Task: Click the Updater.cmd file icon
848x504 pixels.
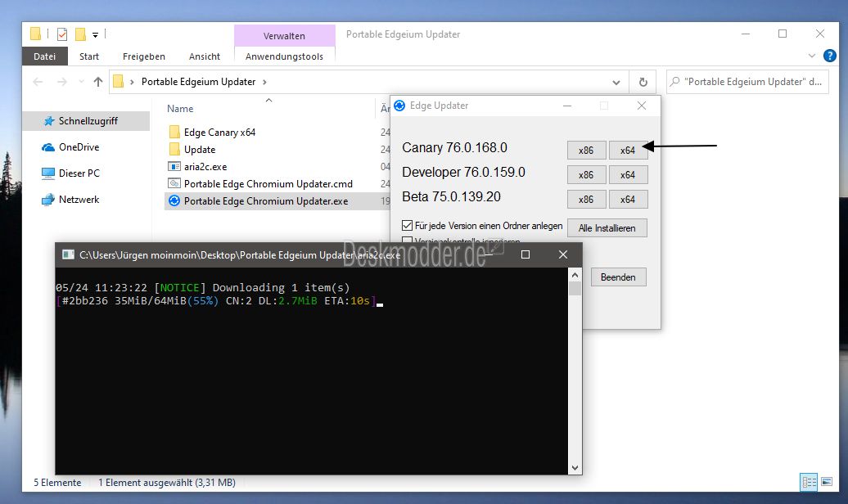Action: pos(174,183)
